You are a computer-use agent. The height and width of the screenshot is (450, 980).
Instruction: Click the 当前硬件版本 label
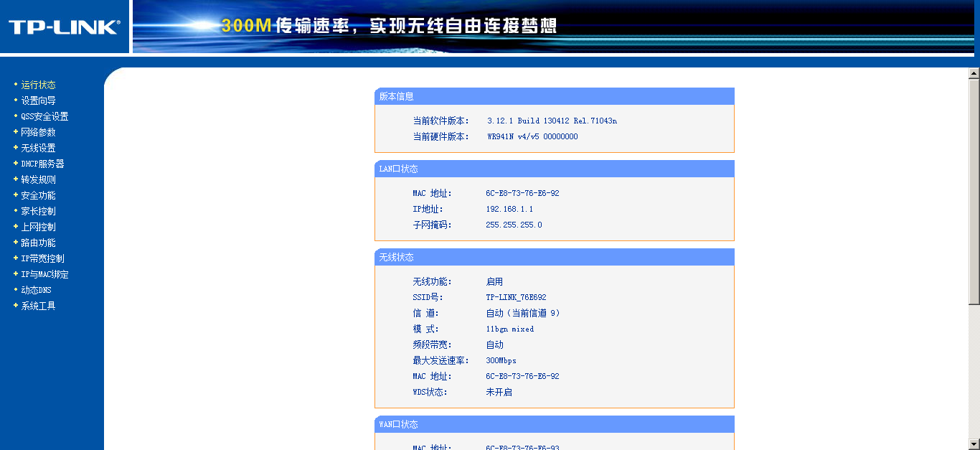pos(440,136)
